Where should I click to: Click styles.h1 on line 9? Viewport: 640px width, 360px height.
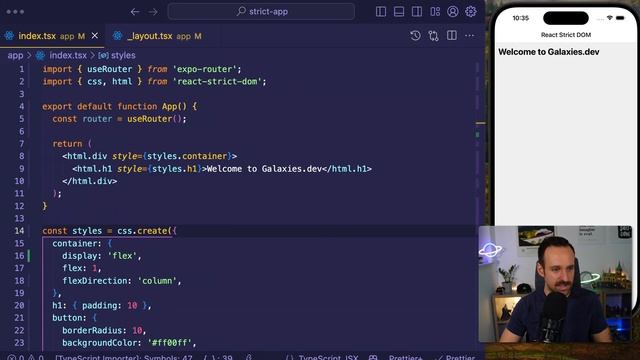click(x=174, y=169)
